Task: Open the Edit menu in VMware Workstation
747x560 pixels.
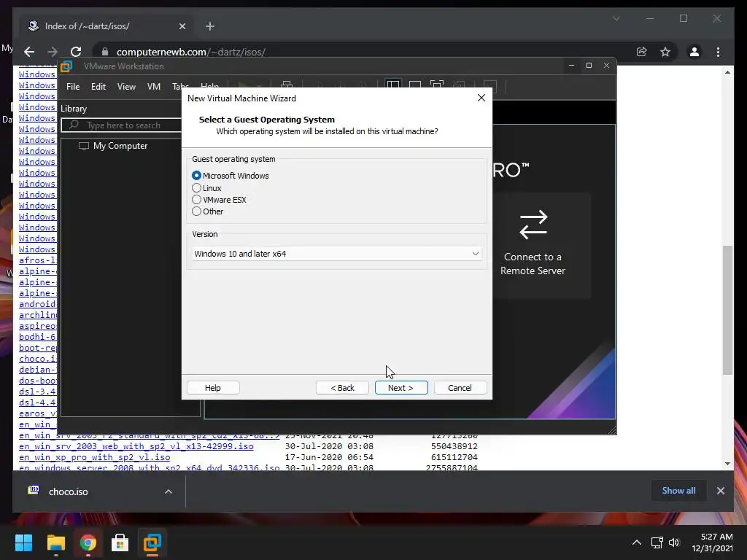Action: 98,87
